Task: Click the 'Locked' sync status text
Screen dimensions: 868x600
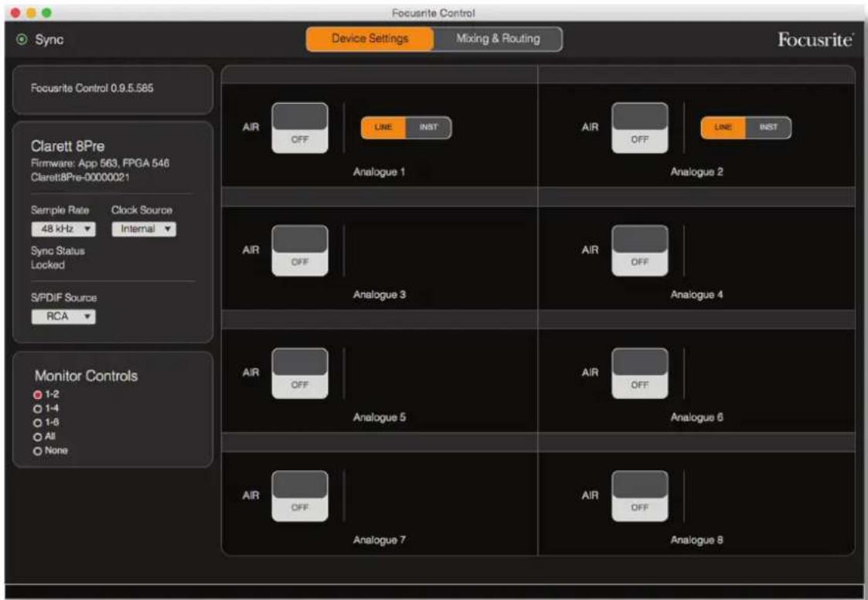Action: 48,265
